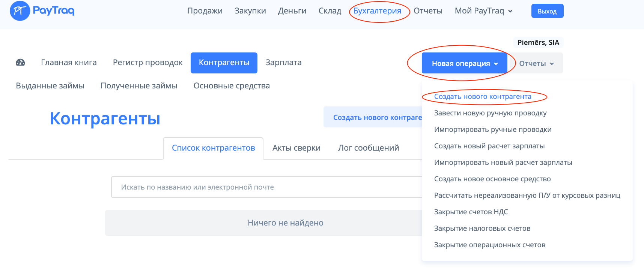This screenshot has width=644, height=269.
Task: Click the counterparty search field
Action: 266,187
